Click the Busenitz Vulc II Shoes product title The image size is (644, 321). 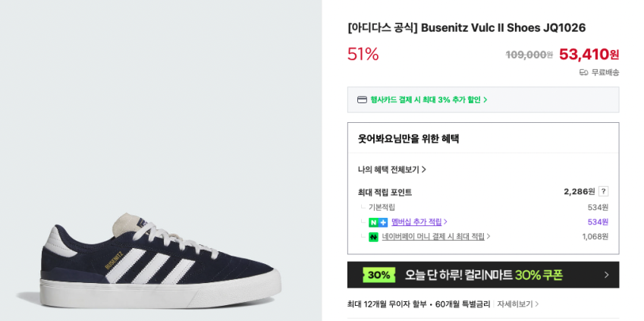pos(466,28)
